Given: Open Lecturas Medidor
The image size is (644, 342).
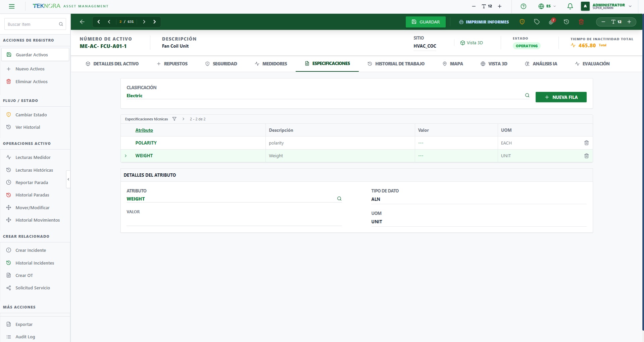Looking at the screenshot, I should pyautogui.click(x=33, y=157).
